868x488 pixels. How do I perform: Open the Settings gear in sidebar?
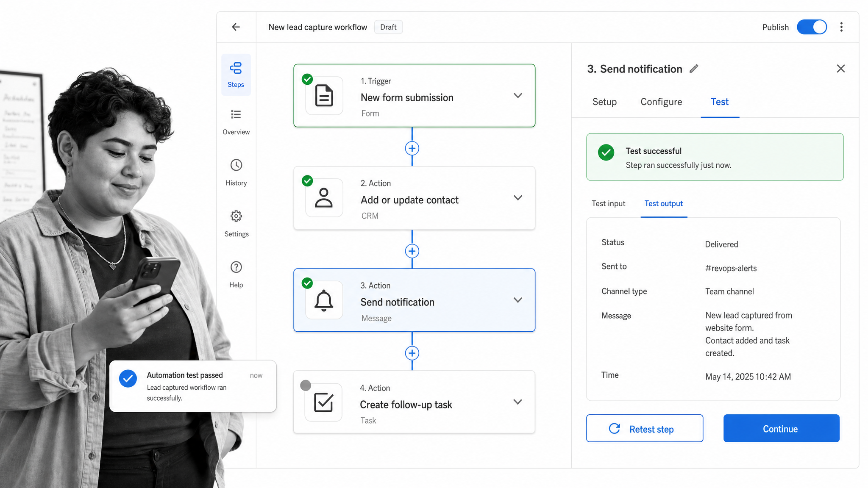(x=236, y=224)
